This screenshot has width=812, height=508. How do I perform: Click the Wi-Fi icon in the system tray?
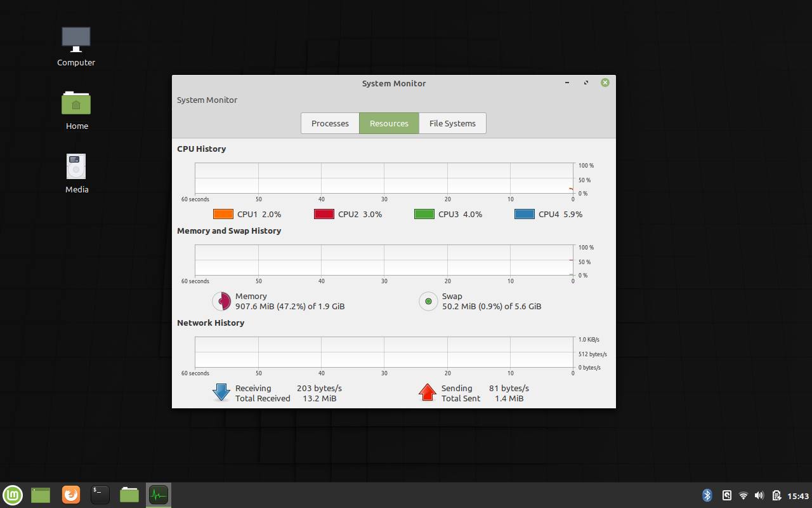(743, 495)
